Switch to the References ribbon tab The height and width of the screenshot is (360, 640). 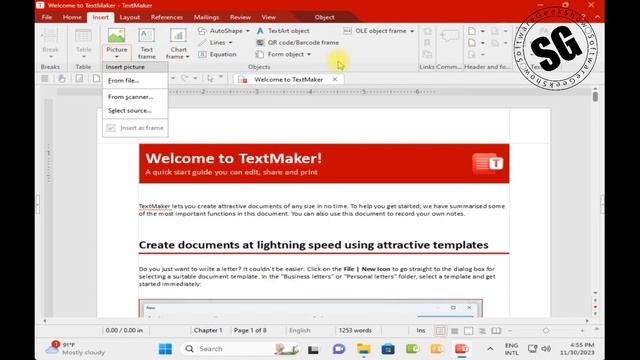tap(167, 17)
